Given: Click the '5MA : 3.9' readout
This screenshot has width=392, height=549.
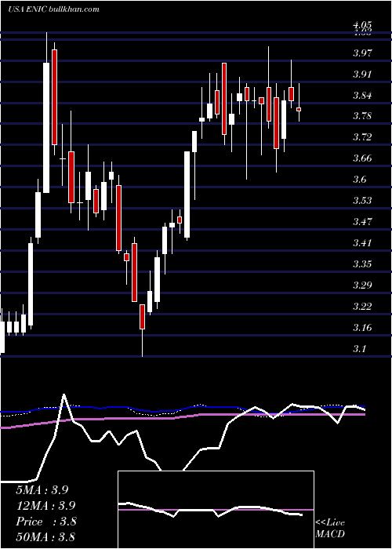Looking at the screenshot, I should point(42,490).
